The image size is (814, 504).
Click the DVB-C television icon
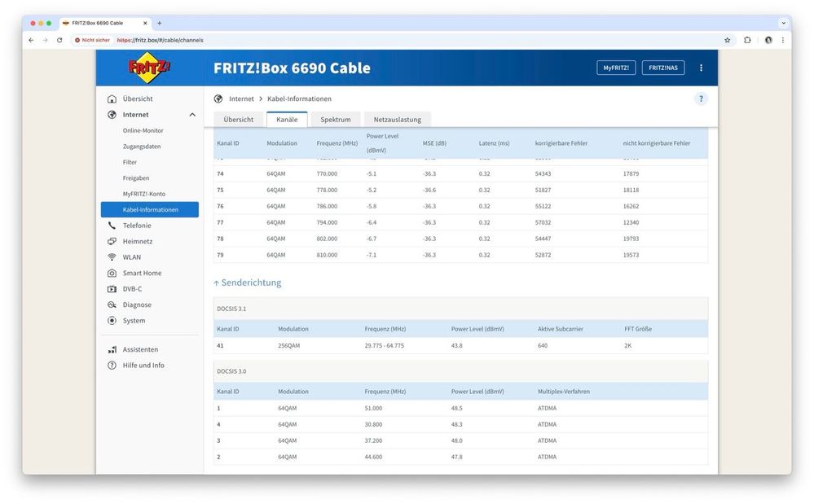(112, 289)
